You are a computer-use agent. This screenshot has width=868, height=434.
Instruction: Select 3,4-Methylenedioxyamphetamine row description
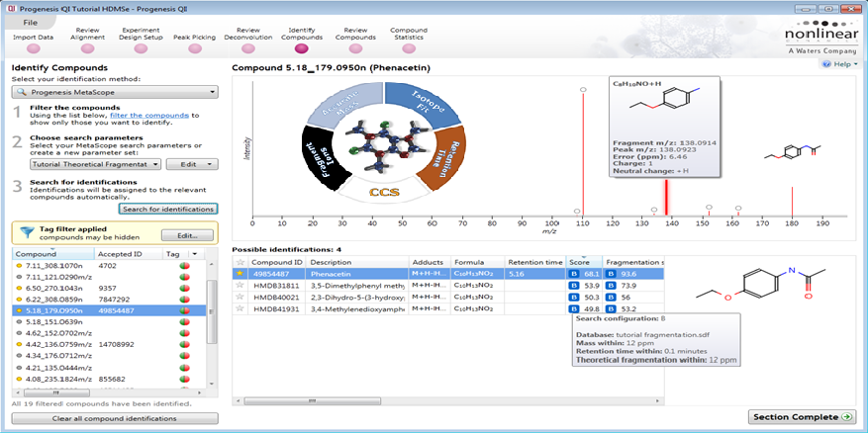tap(355, 308)
